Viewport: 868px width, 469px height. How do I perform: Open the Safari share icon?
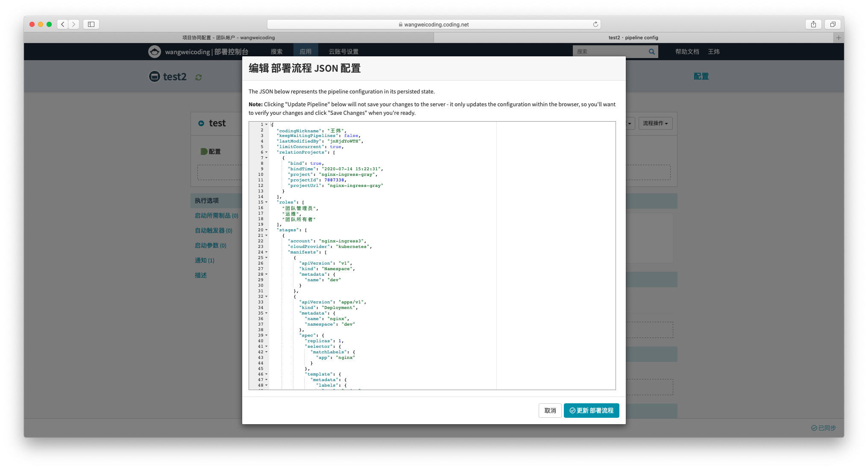813,24
